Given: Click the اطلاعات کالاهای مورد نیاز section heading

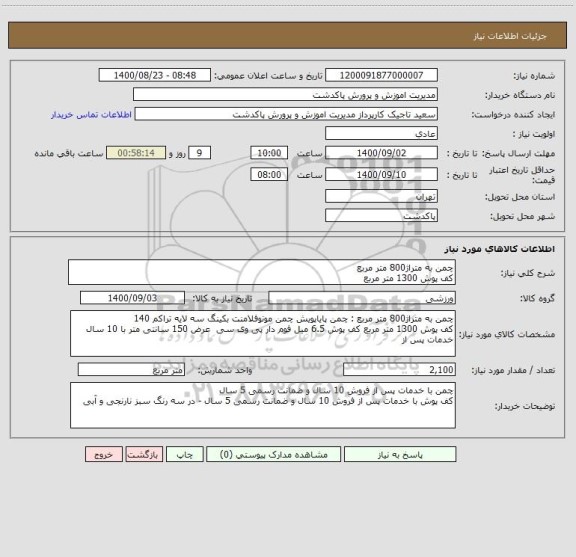Looking at the screenshot, I should point(500,249).
